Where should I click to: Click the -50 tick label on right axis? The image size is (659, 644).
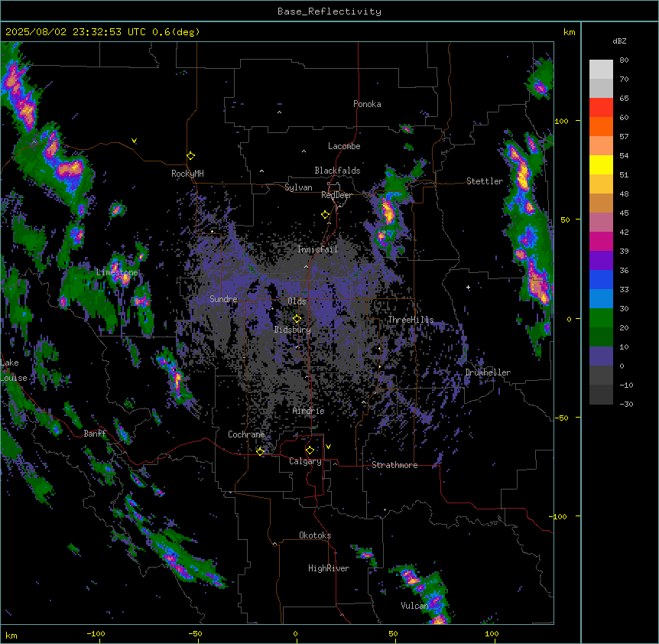tap(561, 418)
